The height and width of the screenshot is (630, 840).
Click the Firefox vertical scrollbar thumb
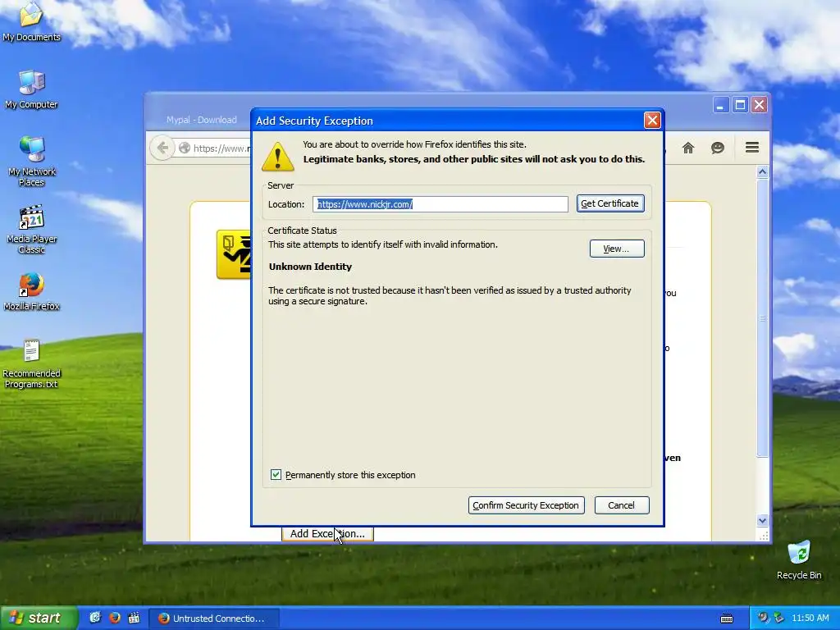coord(762,318)
